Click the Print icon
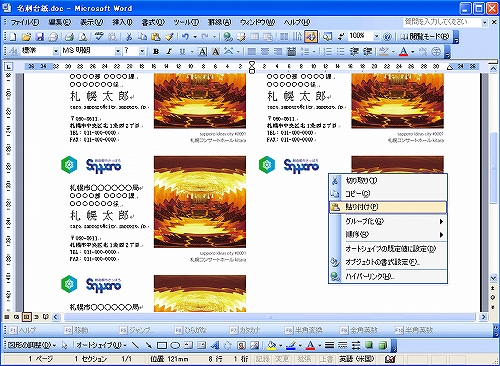 69,37
